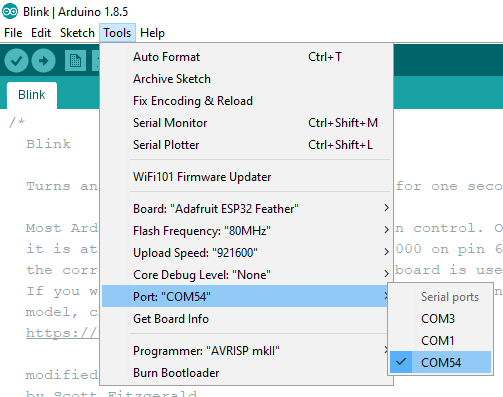The image size is (503, 397).
Task: Expand Board: "Adafruit ESP32 Feather" submenu
Action: (246, 209)
